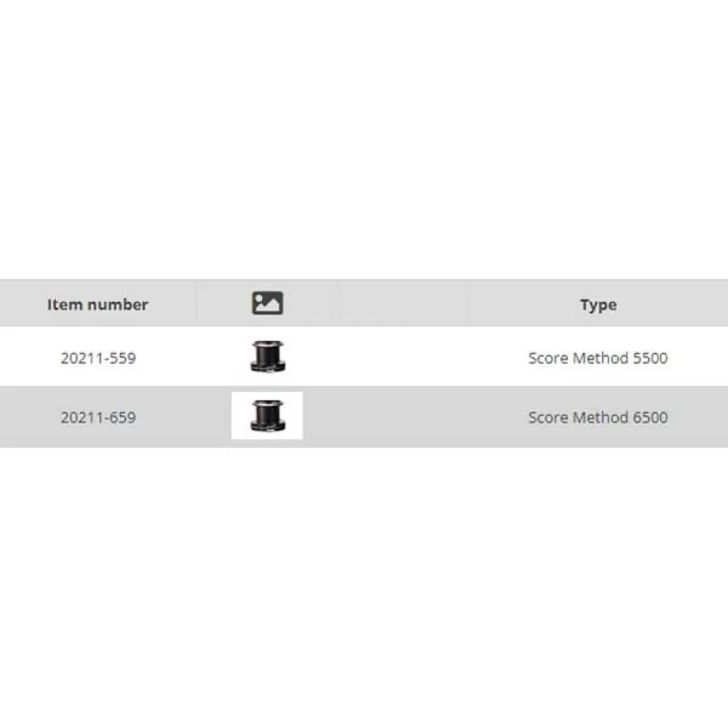Click header divider just left of Type column

[469, 304]
